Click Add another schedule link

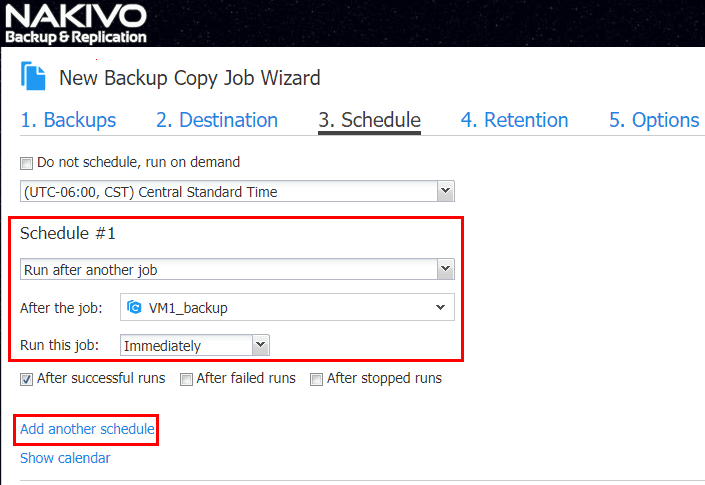[x=87, y=429]
